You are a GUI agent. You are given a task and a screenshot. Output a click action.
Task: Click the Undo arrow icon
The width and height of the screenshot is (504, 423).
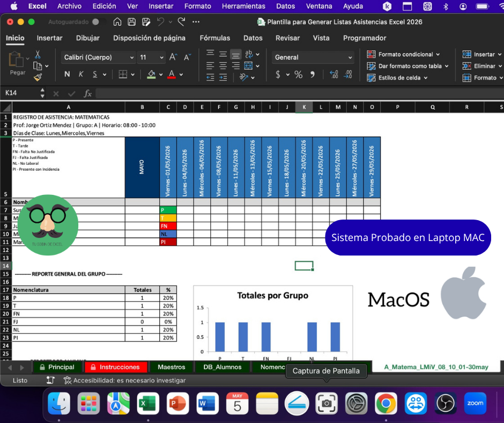click(160, 22)
